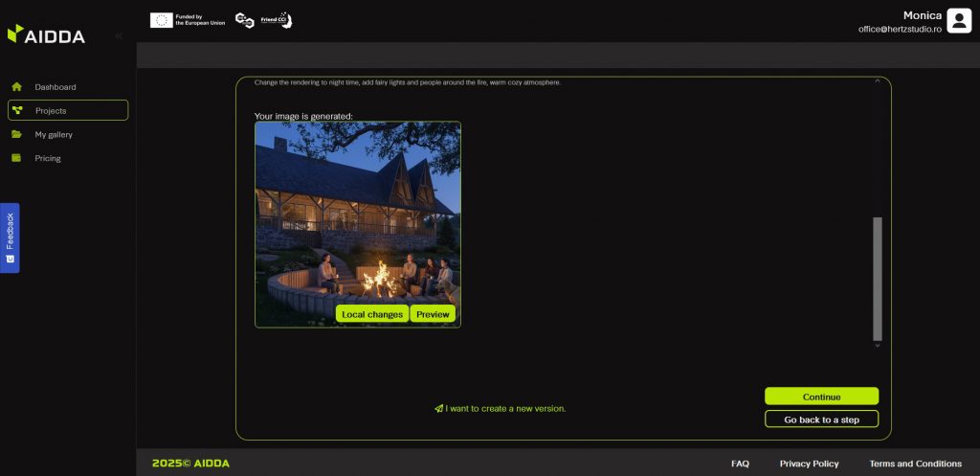The image size is (980, 476).
Task: Click the scroll-up arrow of the panel
Action: [878, 82]
